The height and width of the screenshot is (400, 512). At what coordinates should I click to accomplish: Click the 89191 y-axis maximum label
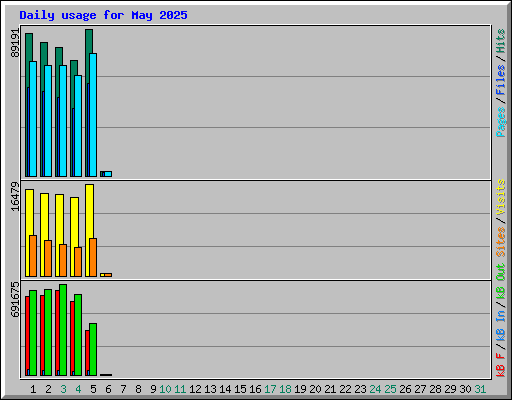(x=15, y=43)
